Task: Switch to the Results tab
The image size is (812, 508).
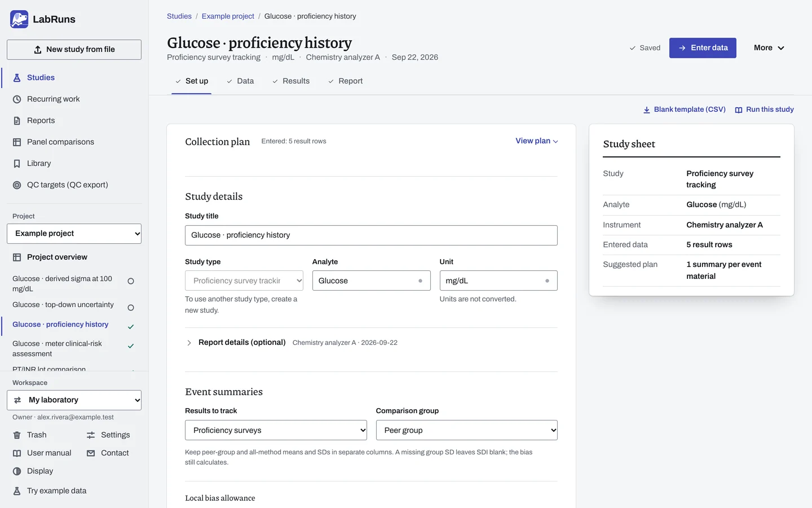Action: [291, 81]
